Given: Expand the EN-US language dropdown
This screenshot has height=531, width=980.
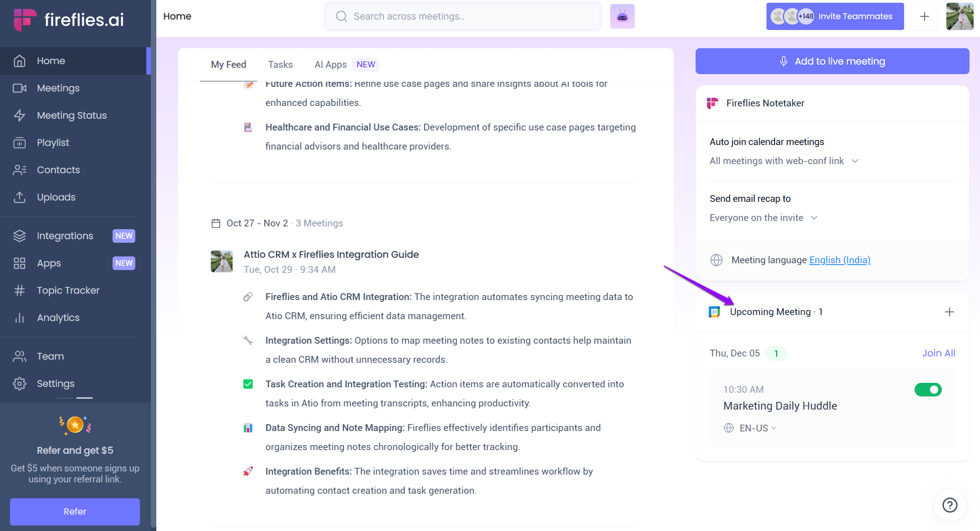Looking at the screenshot, I should point(757,428).
